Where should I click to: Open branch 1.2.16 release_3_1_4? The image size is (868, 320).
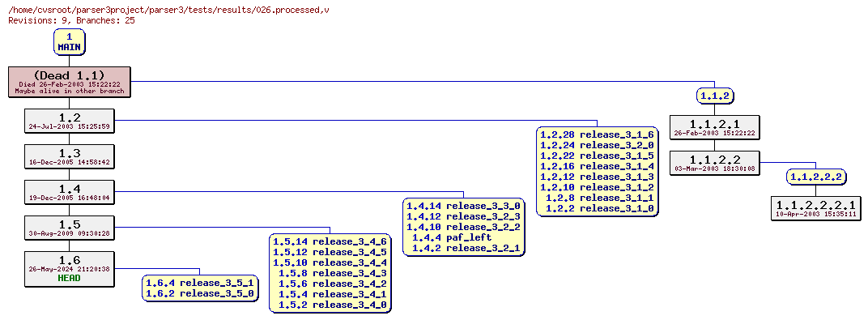(x=598, y=166)
